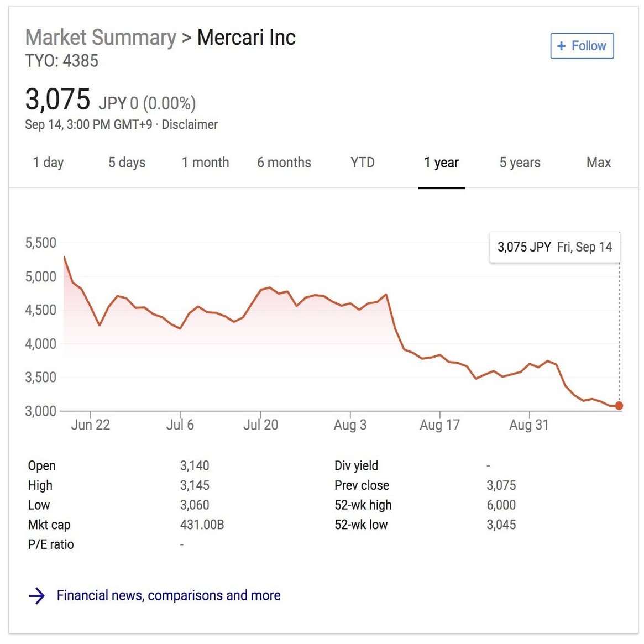The height and width of the screenshot is (644, 644).
Task: Click the red Sep 14 data point
Action: (619, 406)
